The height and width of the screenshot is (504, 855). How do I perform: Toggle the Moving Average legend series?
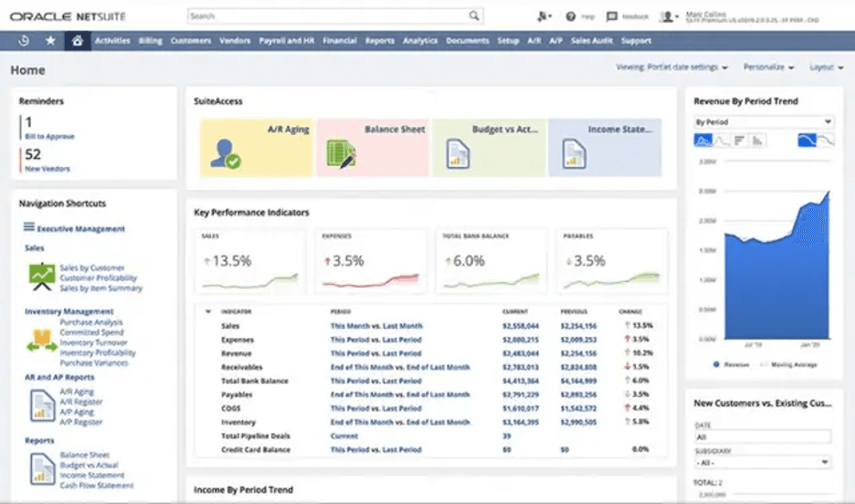pos(787,364)
